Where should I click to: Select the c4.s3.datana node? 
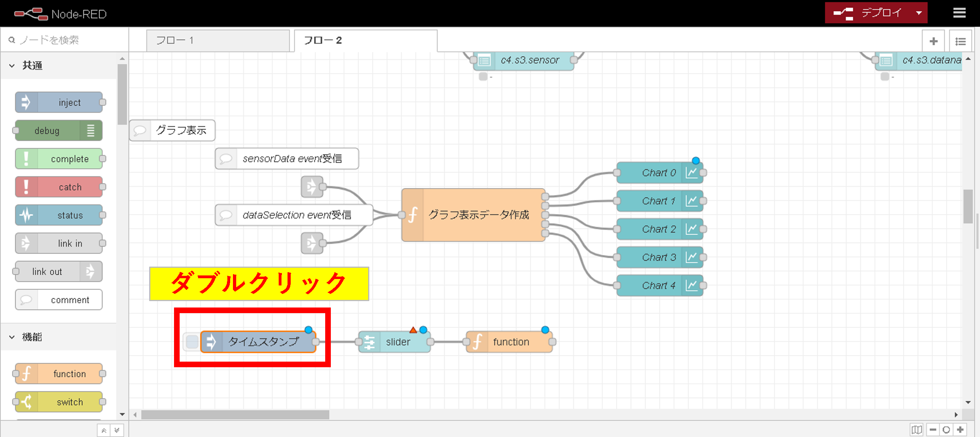tap(919, 61)
